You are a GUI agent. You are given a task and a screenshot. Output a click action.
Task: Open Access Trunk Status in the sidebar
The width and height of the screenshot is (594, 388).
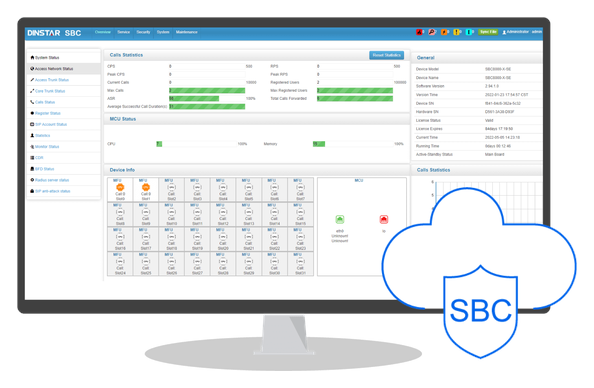pos(64,80)
